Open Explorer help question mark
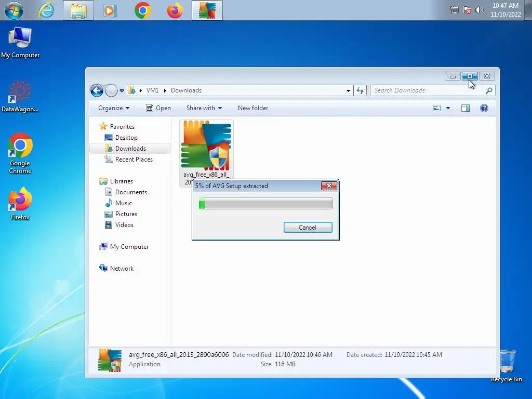The width and height of the screenshot is (532, 399). coord(484,108)
